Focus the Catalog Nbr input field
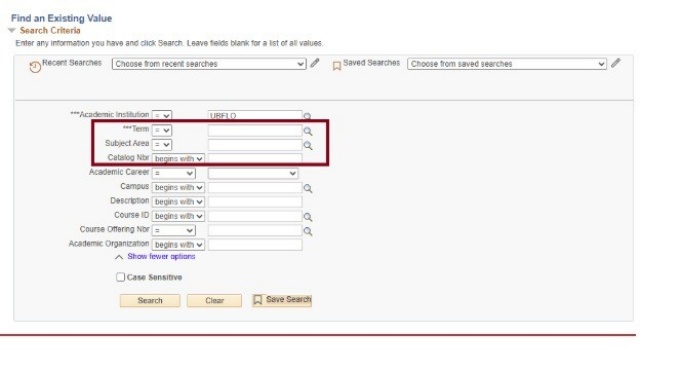The image size is (680, 370). pyautogui.click(x=255, y=159)
